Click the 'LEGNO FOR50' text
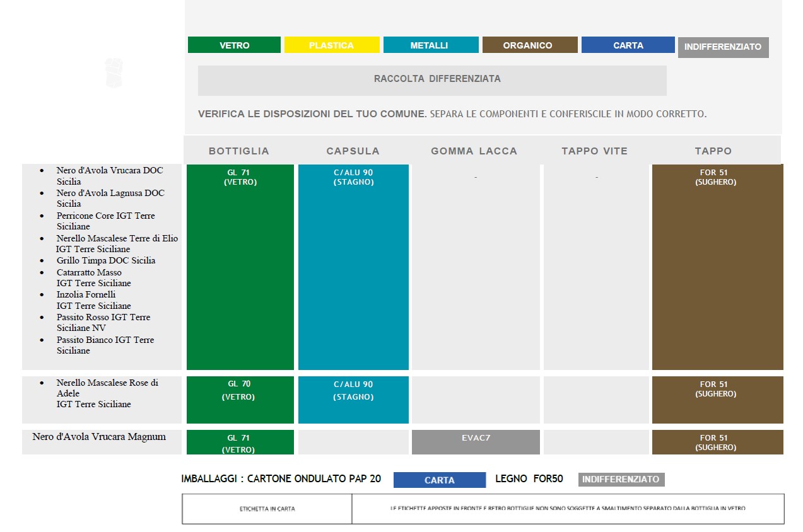 [x=529, y=479]
